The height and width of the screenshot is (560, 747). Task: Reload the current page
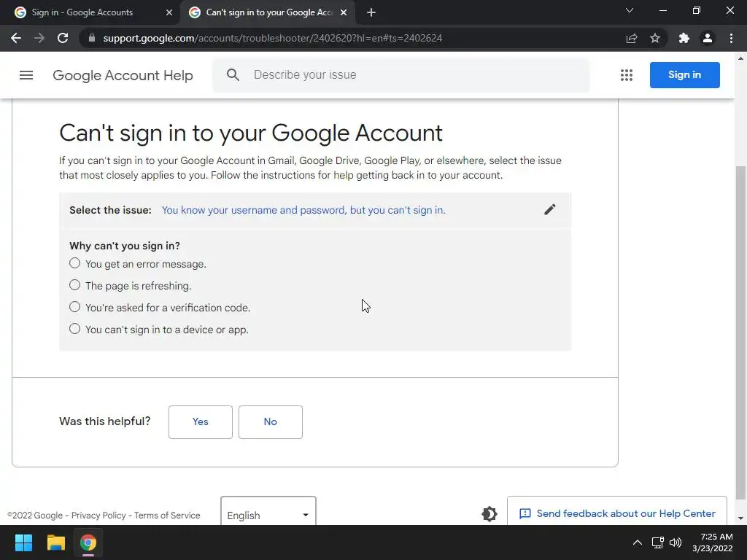(x=63, y=38)
